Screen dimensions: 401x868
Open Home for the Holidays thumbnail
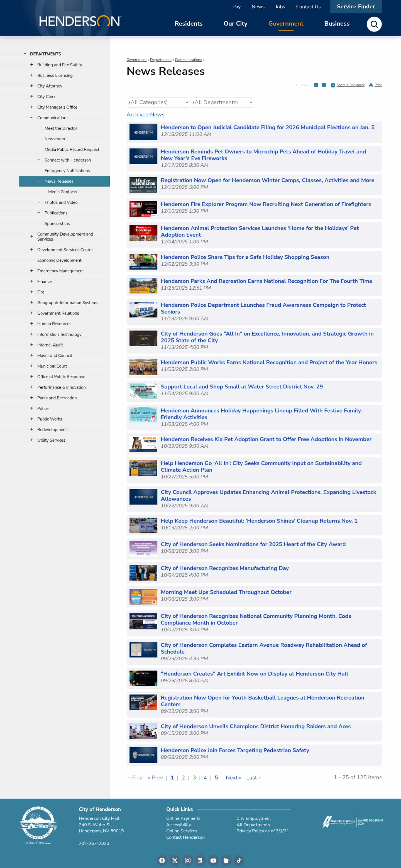143,233
